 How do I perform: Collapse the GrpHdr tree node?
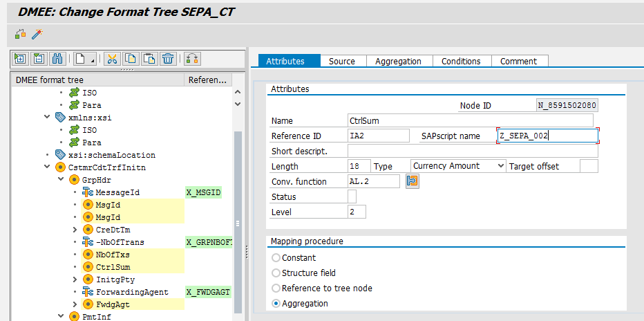[x=61, y=180]
